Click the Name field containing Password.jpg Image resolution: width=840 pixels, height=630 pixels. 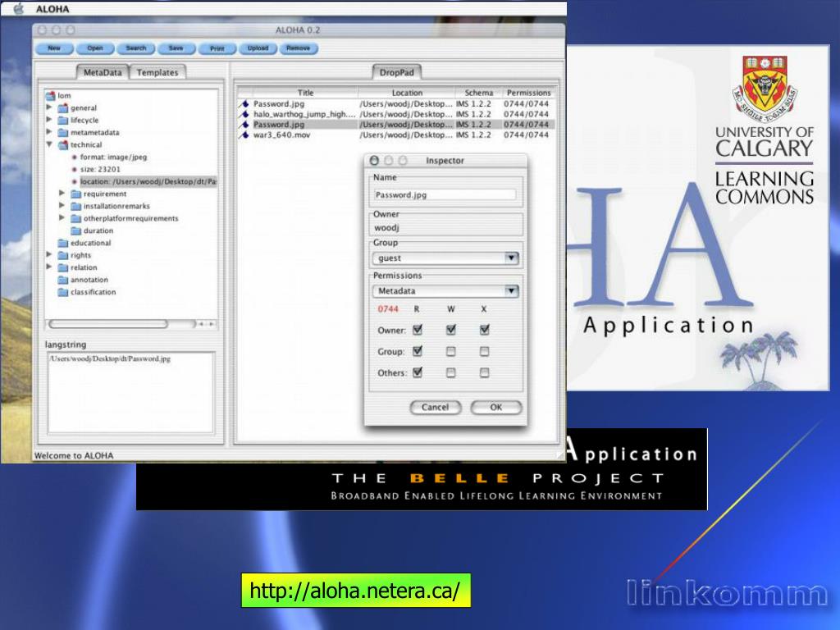(445, 195)
